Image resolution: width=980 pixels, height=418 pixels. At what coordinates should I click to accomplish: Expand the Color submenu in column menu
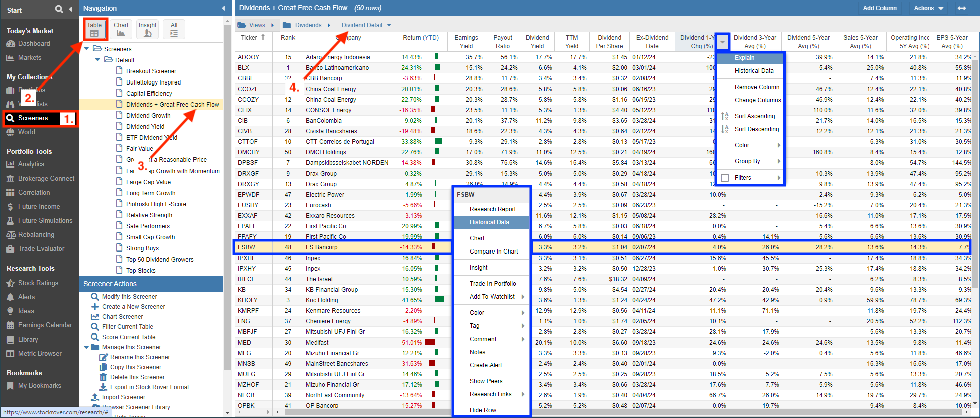point(779,145)
